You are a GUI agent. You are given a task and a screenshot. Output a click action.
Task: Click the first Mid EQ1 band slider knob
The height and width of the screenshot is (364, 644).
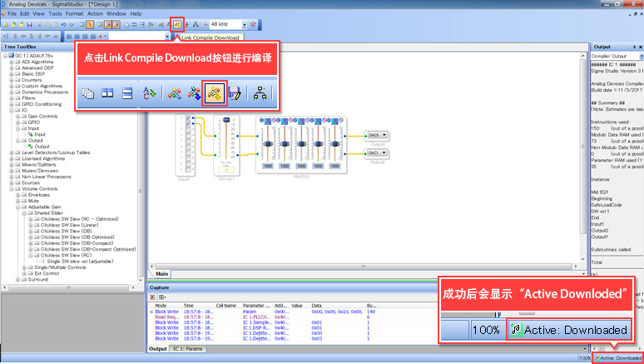[268, 144]
